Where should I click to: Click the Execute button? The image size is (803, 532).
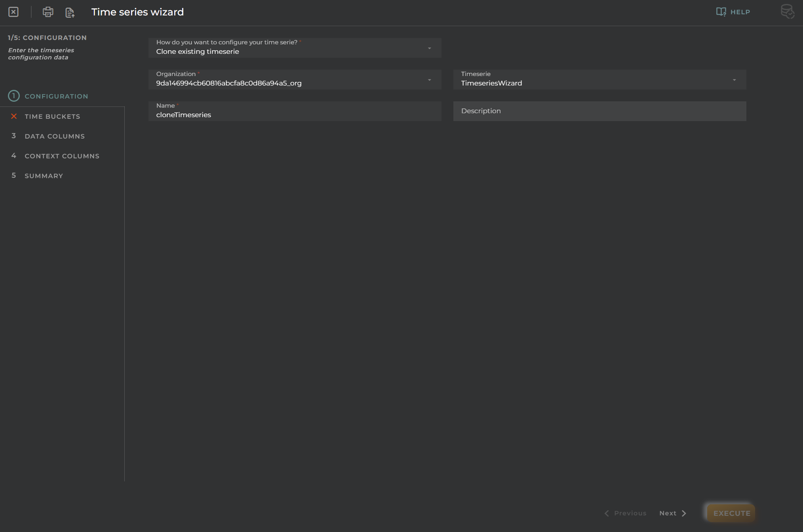click(x=731, y=513)
